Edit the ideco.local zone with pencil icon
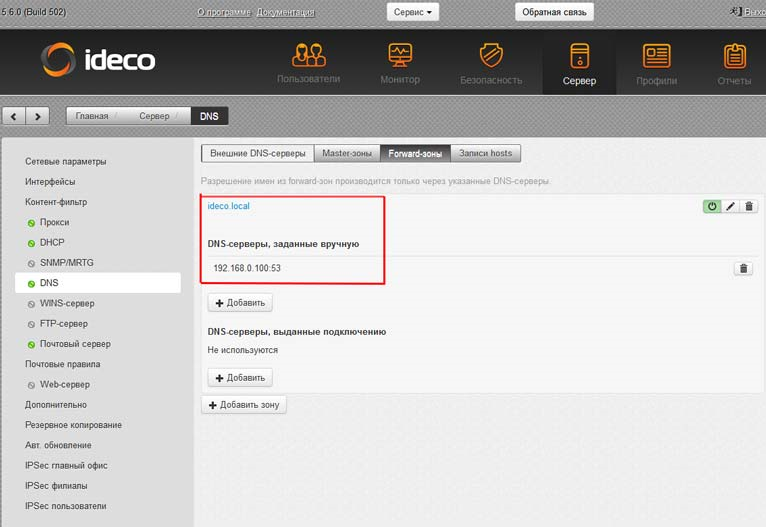766x527 pixels. click(730, 207)
